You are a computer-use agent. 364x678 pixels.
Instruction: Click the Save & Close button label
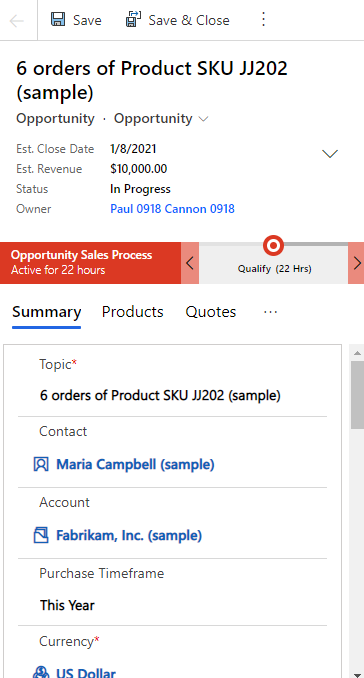point(189,20)
